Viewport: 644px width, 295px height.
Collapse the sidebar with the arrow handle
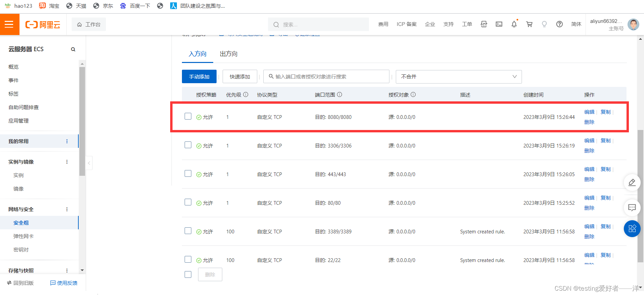[89, 163]
